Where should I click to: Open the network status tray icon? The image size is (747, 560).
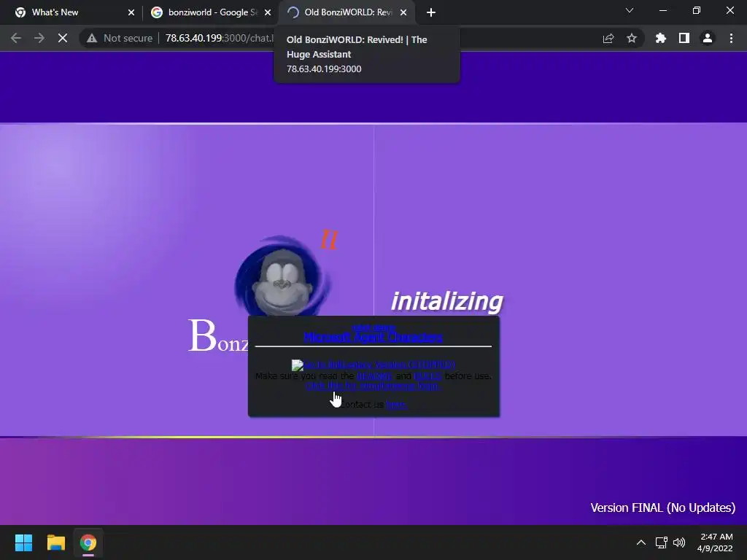661,542
